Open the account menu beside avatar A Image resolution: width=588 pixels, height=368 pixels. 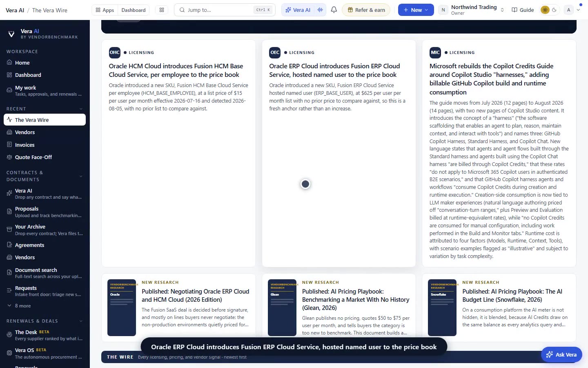click(578, 10)
